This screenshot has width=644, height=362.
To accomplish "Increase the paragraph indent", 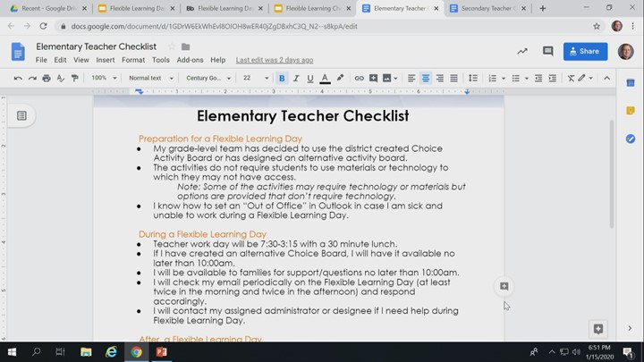I will point(553,78).
